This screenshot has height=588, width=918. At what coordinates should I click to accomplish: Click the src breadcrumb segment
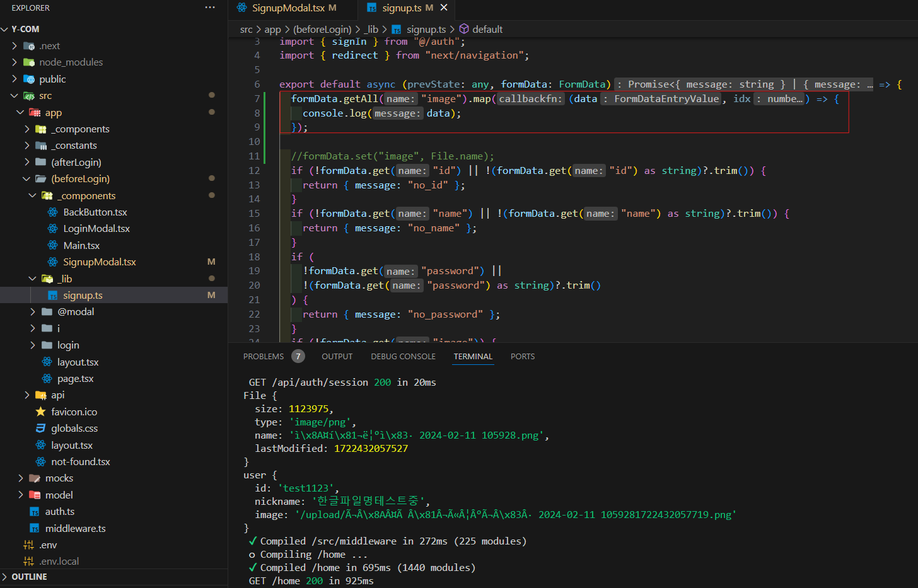(x=246, y=29)
